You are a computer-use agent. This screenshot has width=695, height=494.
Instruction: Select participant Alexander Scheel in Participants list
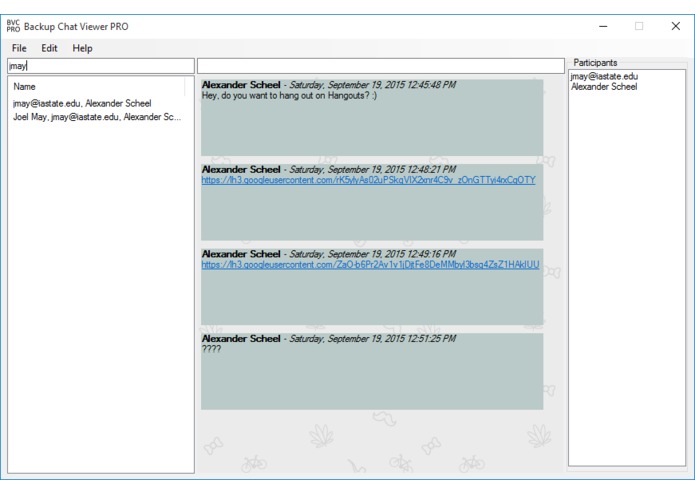click(604, 87)
